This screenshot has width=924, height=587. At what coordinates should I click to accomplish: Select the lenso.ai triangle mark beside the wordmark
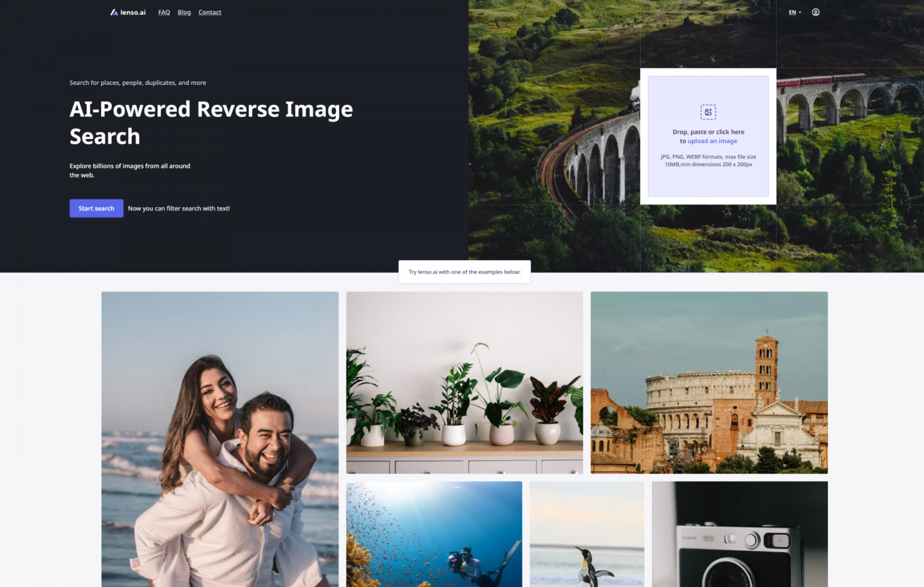click(x=113, y=11)
